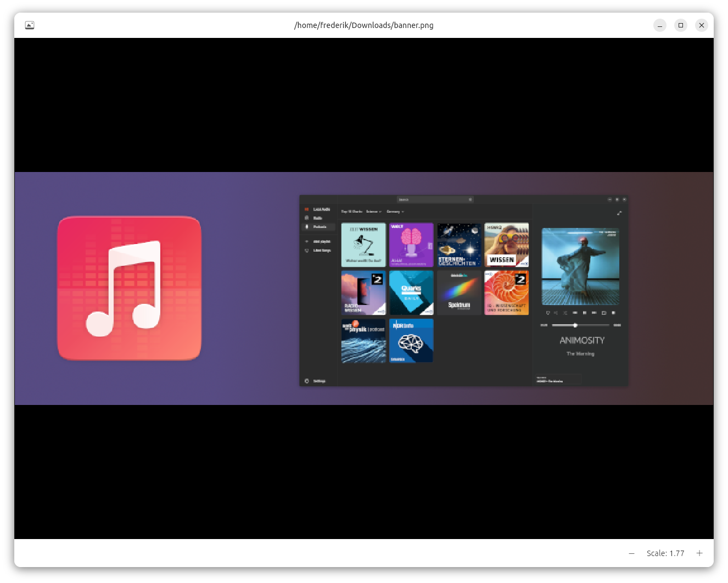Viewport: 728px width, 583px height.
Task: Click the Welt der Physik podcast cover
Action: [363, 341]
